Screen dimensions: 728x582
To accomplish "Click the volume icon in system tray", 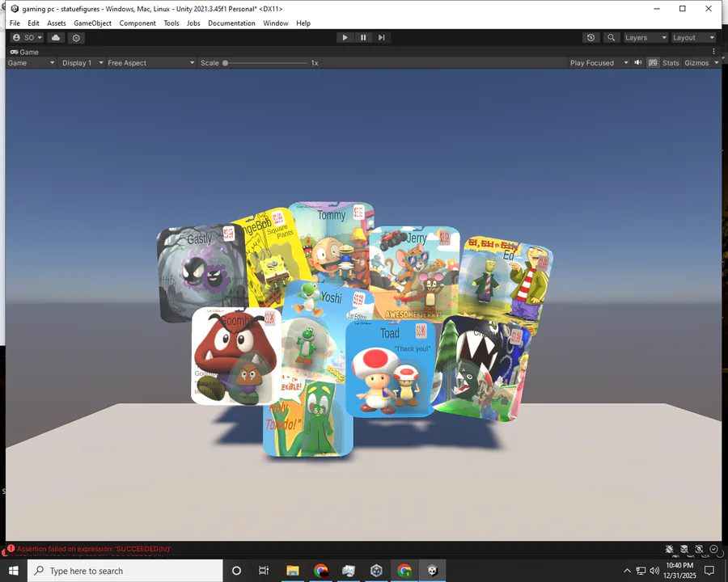I will (x=654, y=571).
